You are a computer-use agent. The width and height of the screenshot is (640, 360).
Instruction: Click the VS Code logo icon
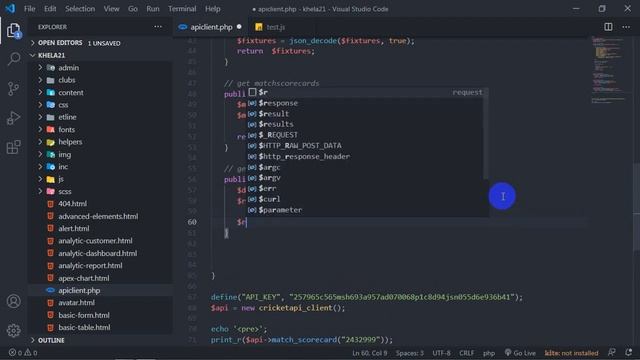pyautogui.click(x=10, y=9)
